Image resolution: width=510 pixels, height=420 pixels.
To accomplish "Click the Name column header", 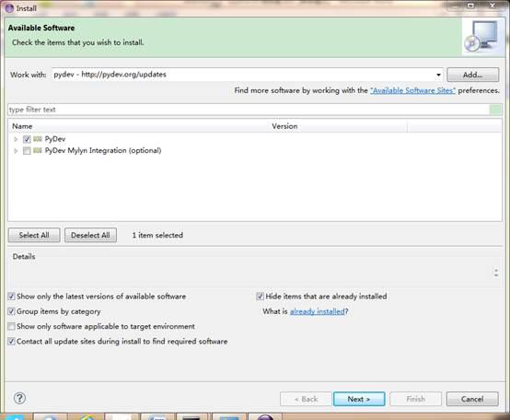I will click(x=139, y=126).
